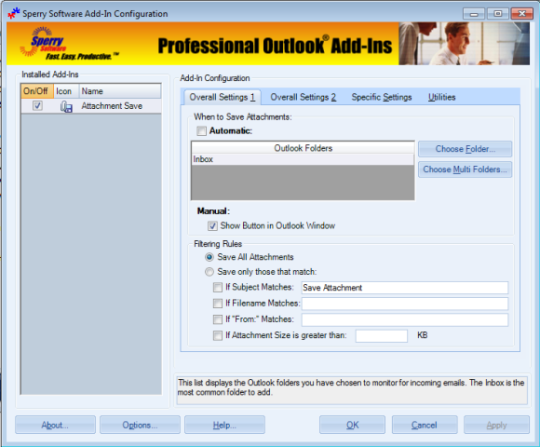Switch to the Utilities tab
The height and width of the screenshot is (447, 540).
coord(442,97)
